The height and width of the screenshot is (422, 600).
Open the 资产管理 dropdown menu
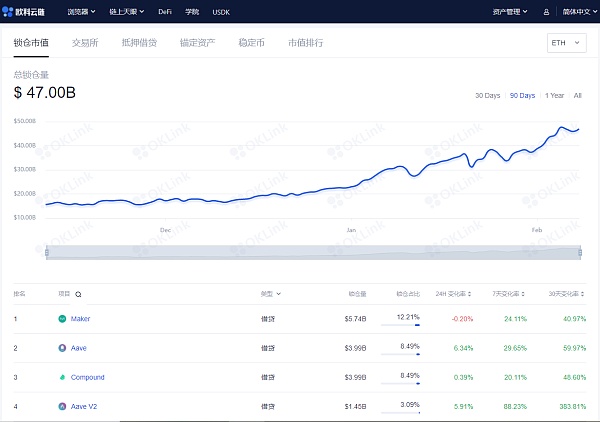510,11
